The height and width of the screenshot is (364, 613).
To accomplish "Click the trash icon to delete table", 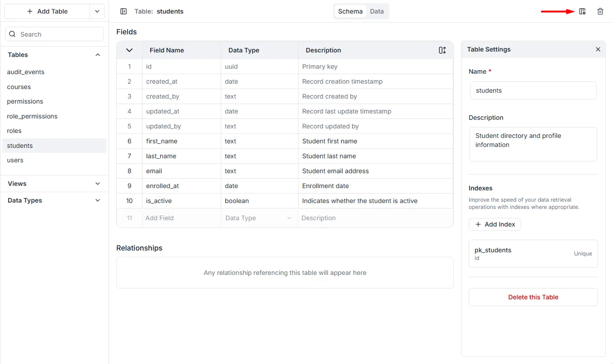I will point(600,11).
